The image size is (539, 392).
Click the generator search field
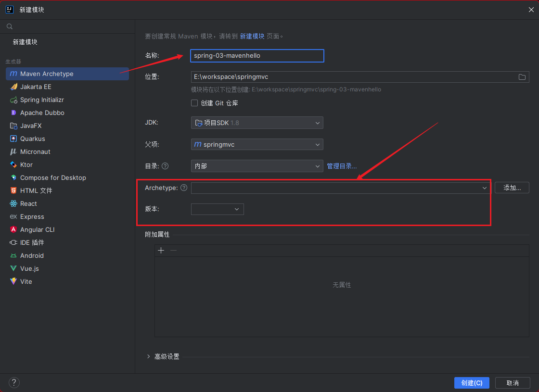click(67, 26)
